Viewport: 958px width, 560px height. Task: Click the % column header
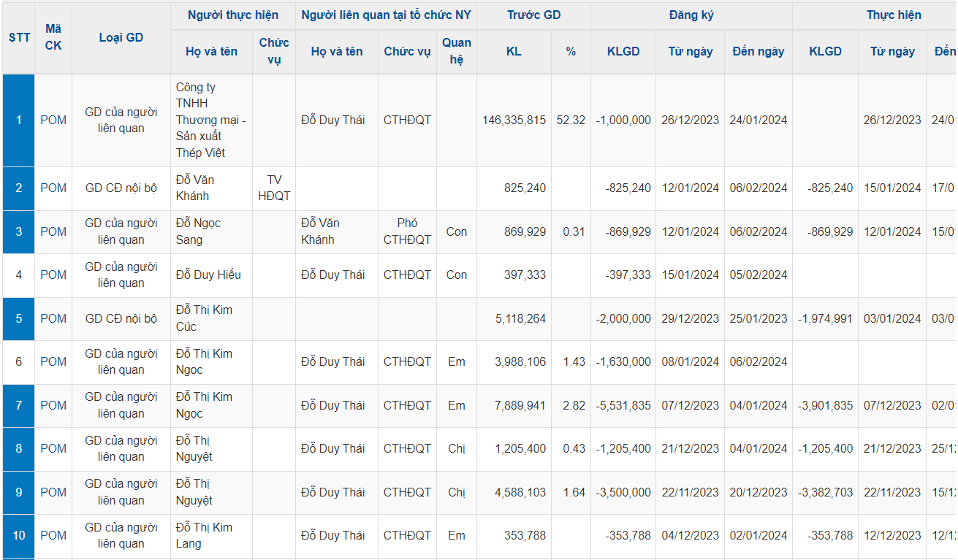click(x=571, y=51)
